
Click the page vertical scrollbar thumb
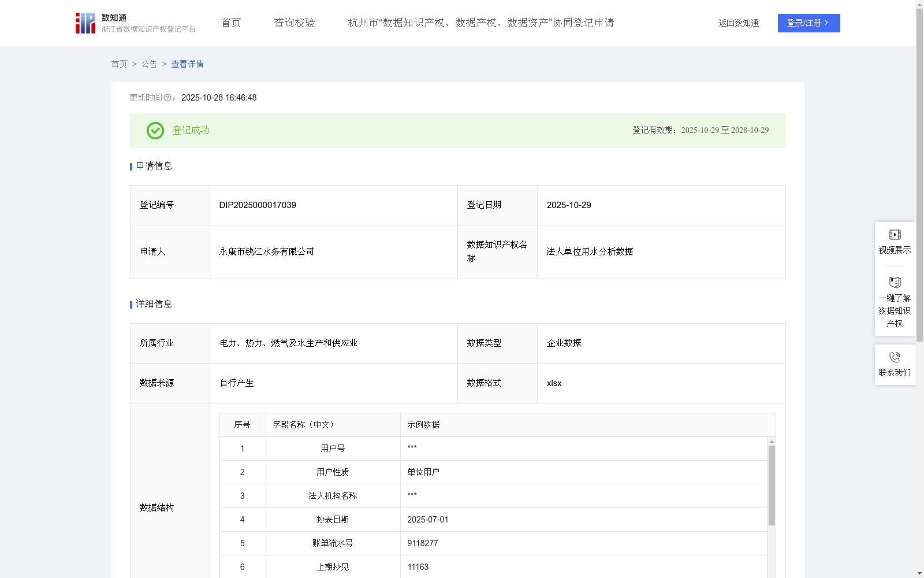pos(919,175)
